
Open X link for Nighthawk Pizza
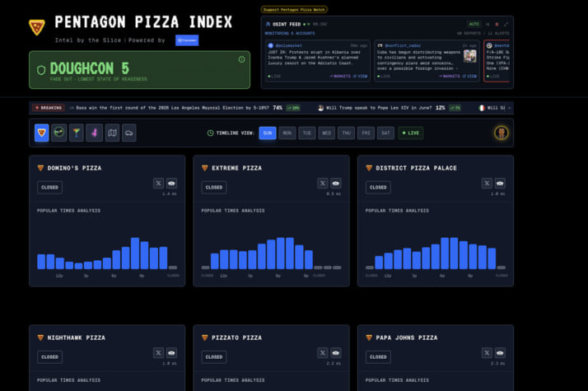[158, 353]
